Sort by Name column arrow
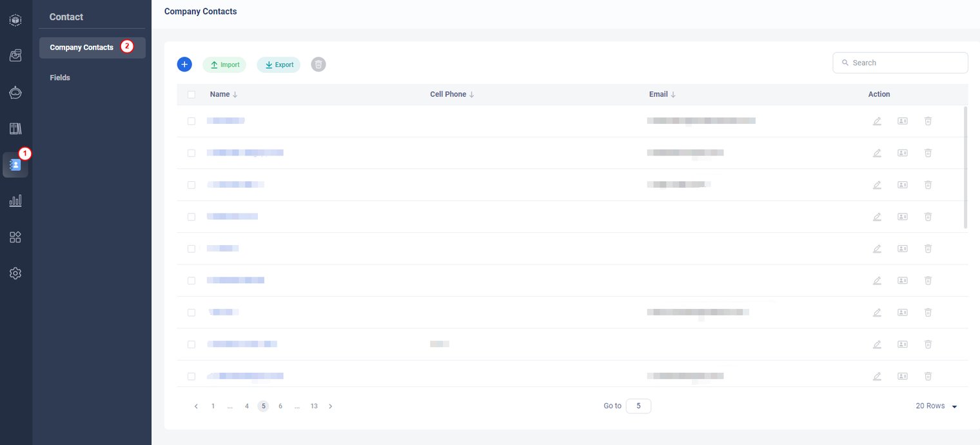This screenshot has height=445, width=980. point(235,95)
